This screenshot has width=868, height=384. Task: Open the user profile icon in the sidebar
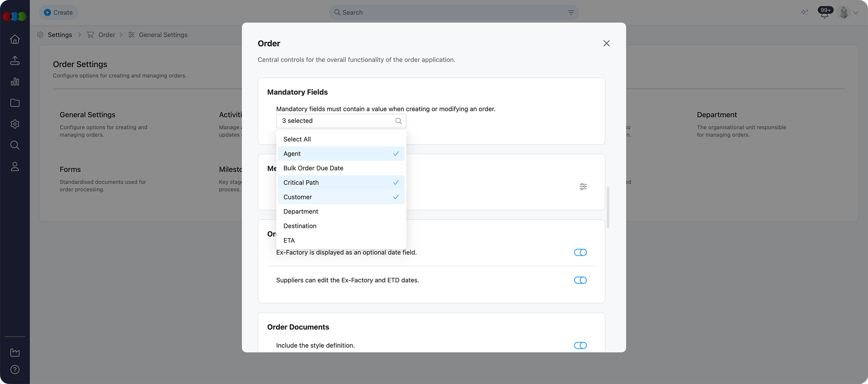pos(15,167)
